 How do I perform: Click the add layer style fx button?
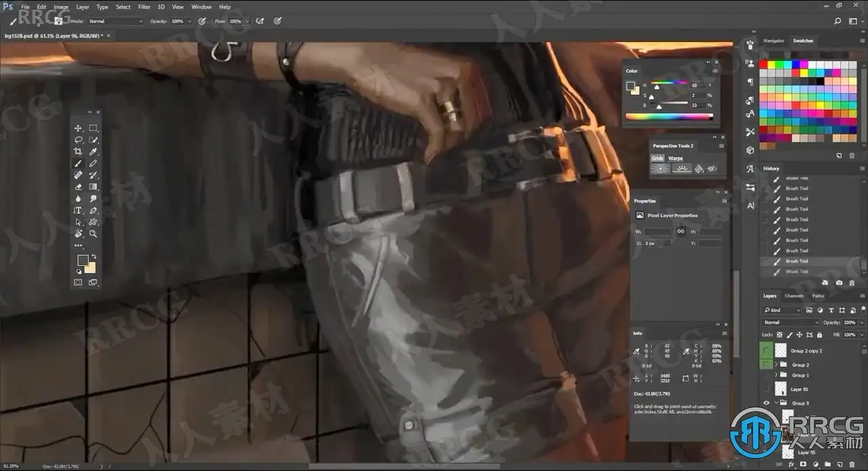(791, 465)
